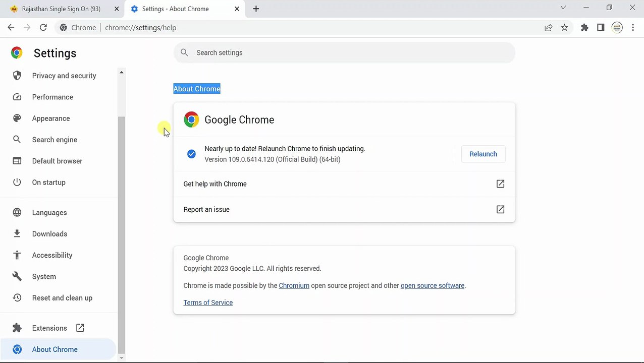
Task: Click the Downloads arrow icon
Action: (17, 234)
